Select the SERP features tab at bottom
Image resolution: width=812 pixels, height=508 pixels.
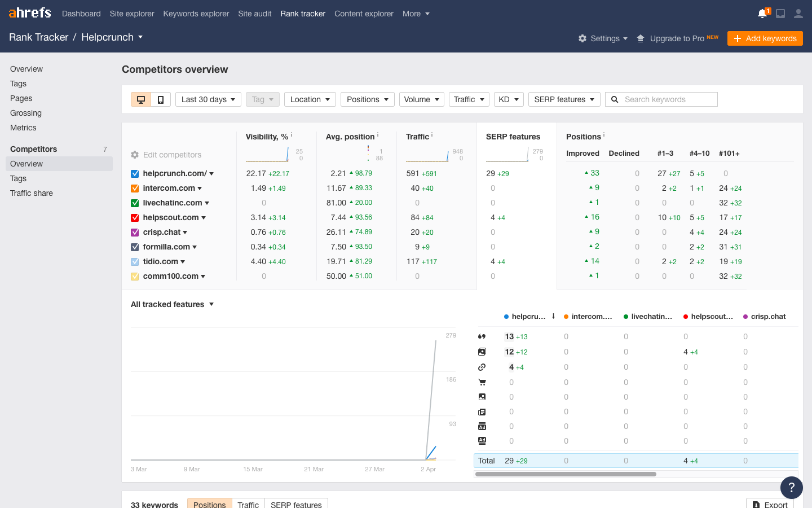[x=296, y=504]
